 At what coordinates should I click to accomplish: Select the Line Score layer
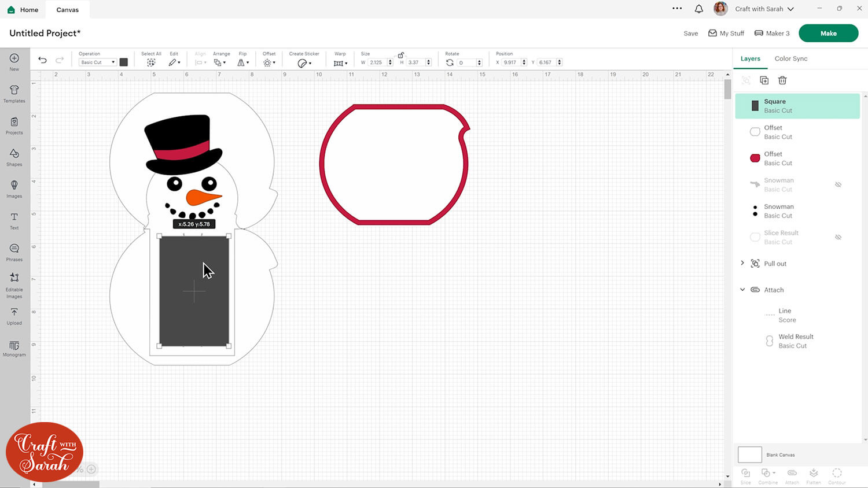point(797,315)
